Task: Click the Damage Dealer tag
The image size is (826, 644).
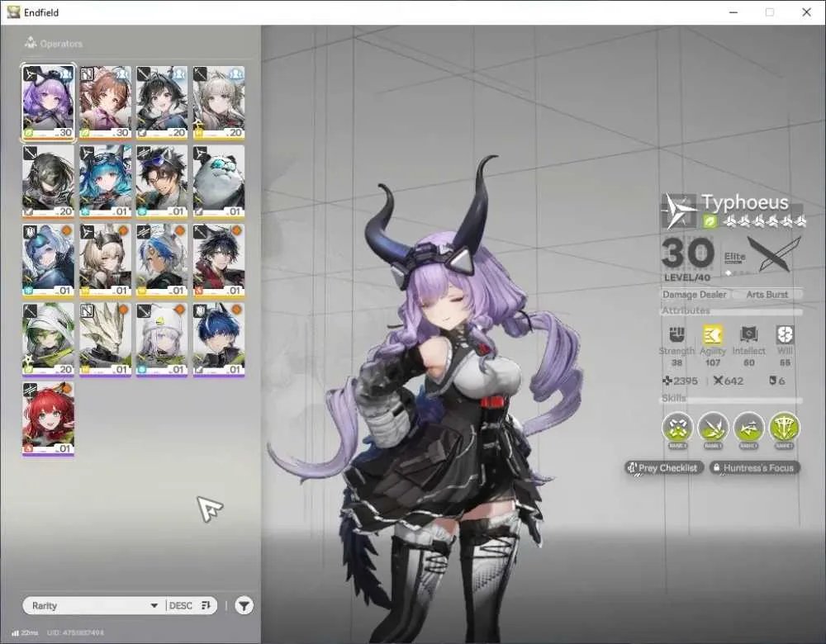Action: [x=695, y=295]
